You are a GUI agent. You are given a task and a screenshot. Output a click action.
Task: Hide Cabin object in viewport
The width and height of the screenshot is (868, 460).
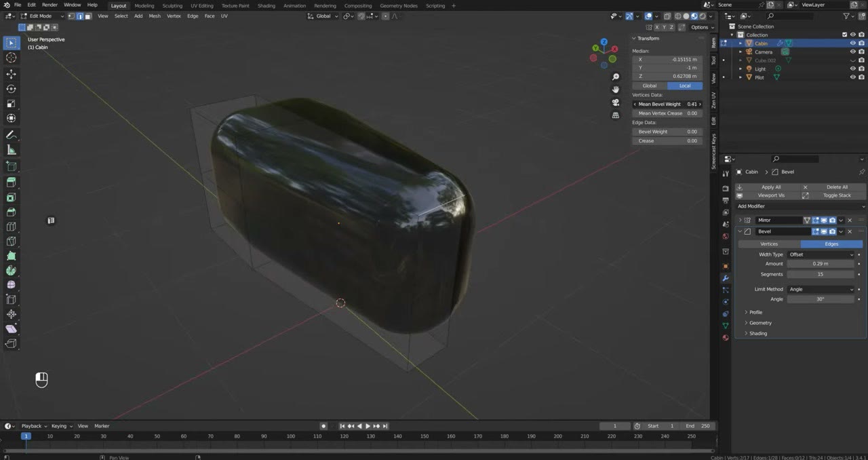(852, 43)
